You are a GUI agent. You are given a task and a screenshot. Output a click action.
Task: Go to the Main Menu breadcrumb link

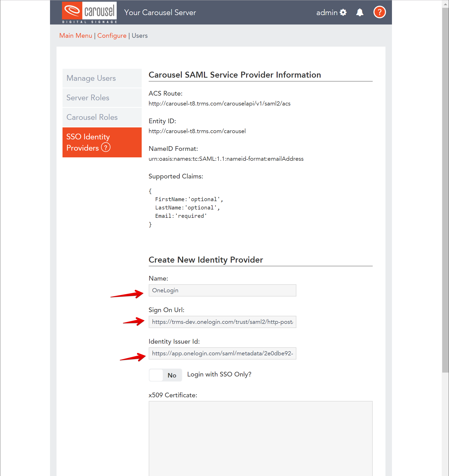(76, 36)
